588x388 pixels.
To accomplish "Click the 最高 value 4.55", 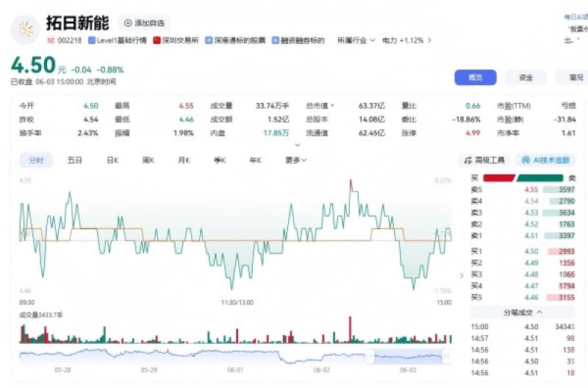I will [x=187, y=106].
